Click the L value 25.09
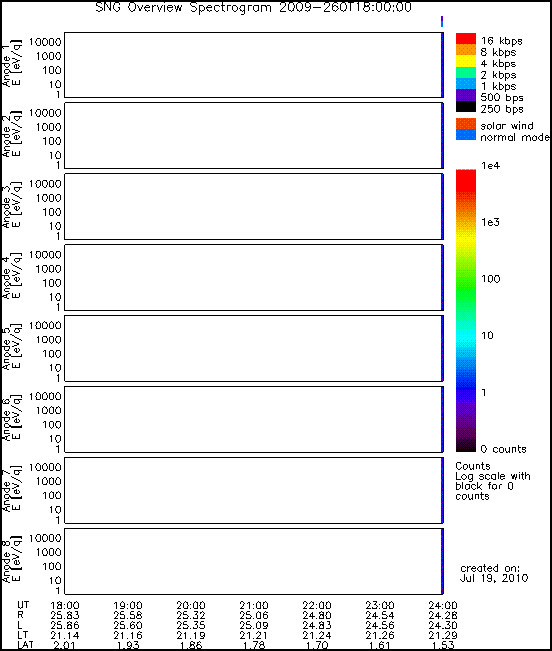This screenshot has height=651, width=552. click(x=254, y=625)
